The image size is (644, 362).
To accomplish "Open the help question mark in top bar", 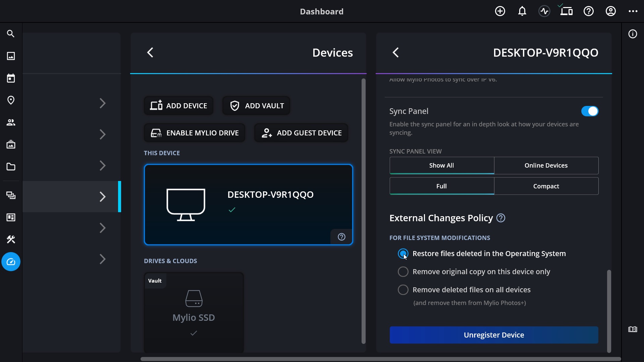I will [x=588, y=11].
